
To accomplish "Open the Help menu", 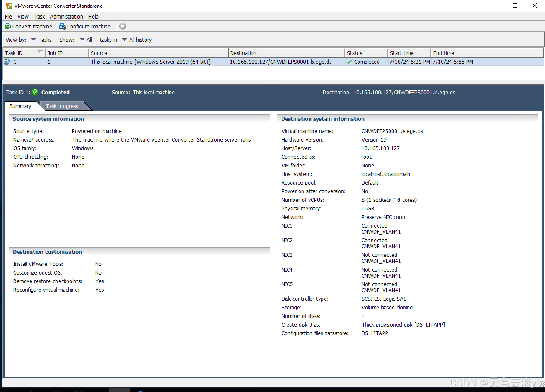I will 93,16.
